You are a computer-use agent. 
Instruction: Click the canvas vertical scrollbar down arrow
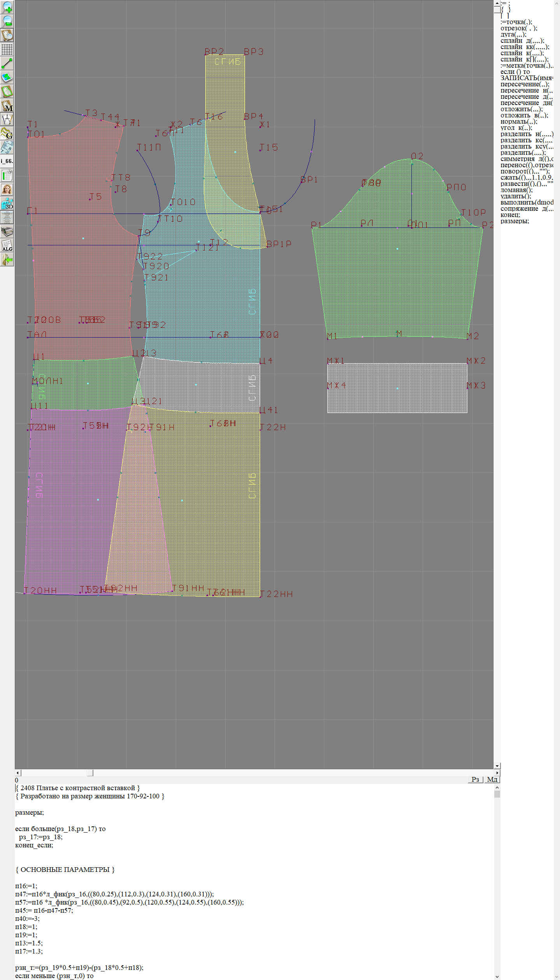click(497, 766)
